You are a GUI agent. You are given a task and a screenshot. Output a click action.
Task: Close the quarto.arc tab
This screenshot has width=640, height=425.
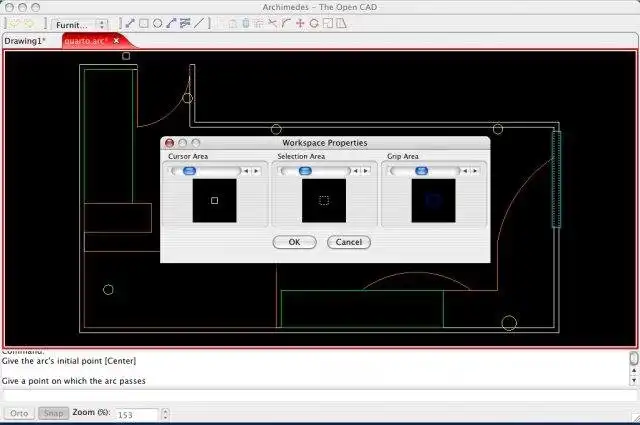(x=116, y=41)
